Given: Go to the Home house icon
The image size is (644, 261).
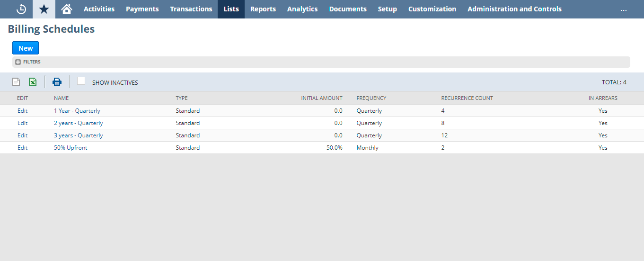Looking at the screenshot, I should tap(67, 9).
